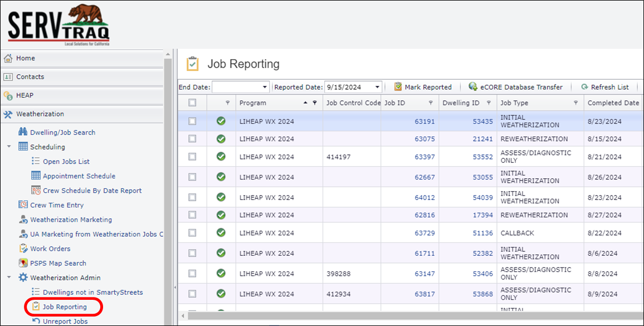Check the box for job 62816
The image size is (644, 326).
(192, 215)
